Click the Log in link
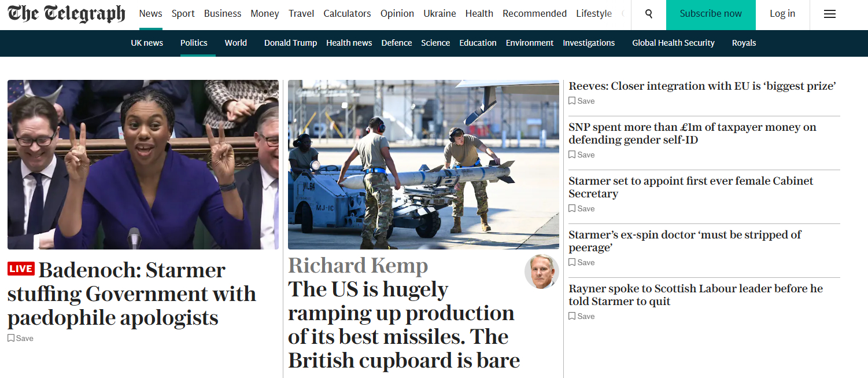Image resolution: width=868 pixels, height=378 pixels. [x=782, y=14]
